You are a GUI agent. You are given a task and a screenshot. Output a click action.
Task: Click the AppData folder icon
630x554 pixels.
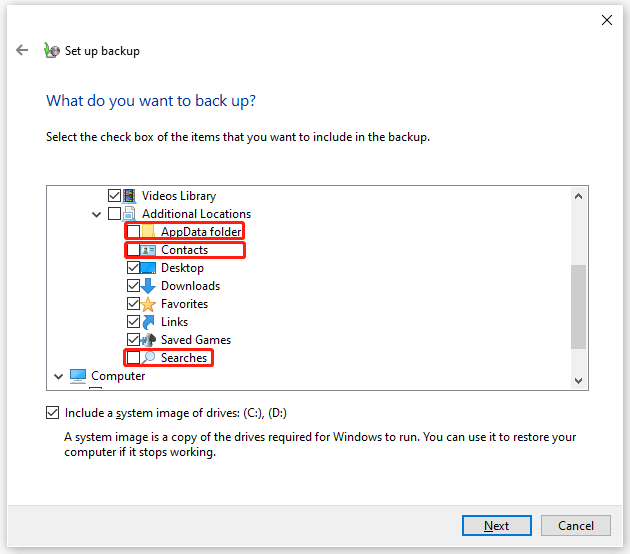[x=150, y=232]
